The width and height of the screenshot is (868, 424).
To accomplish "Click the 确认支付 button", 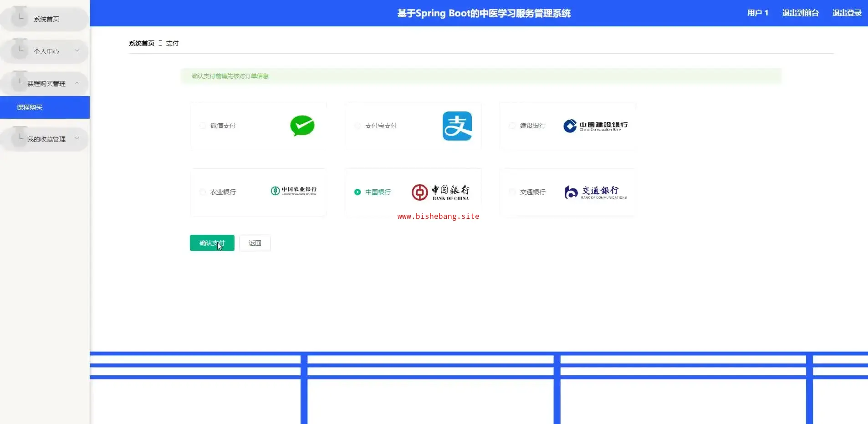I will [x=212, y=243].
